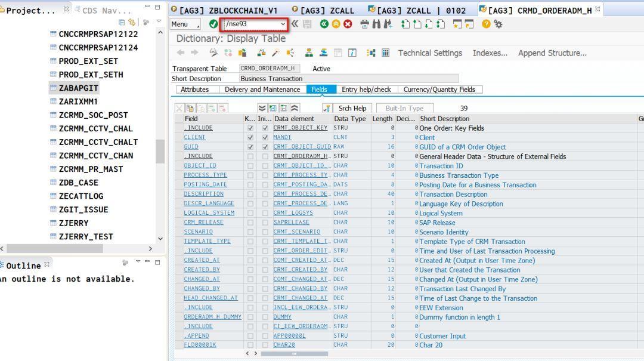Image resolution: width=644 pixels, height=361 pixels.
Task: Click the Copy row icon above Fields table
Action: (190, 108)
